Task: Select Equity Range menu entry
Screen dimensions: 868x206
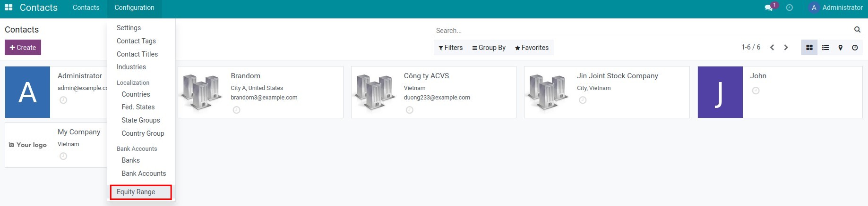Action: pos(136,192)
